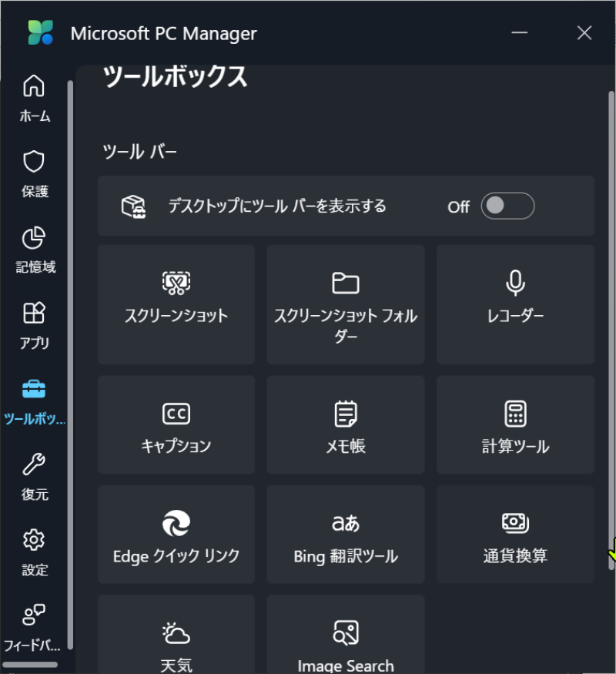Open Settings (設定) in the sidebar
Viewport: 616px width, 674px height.
[35, 552]
